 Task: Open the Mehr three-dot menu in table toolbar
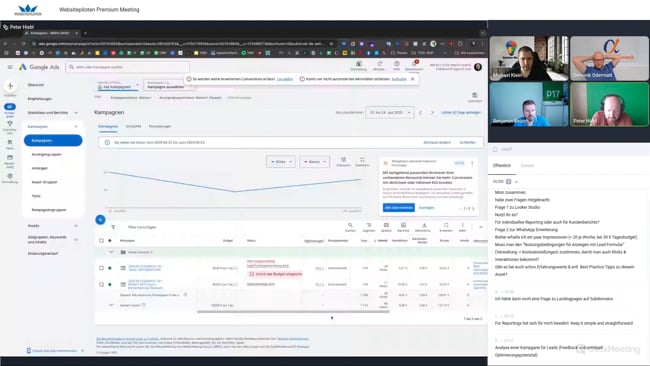coord(463,225)
